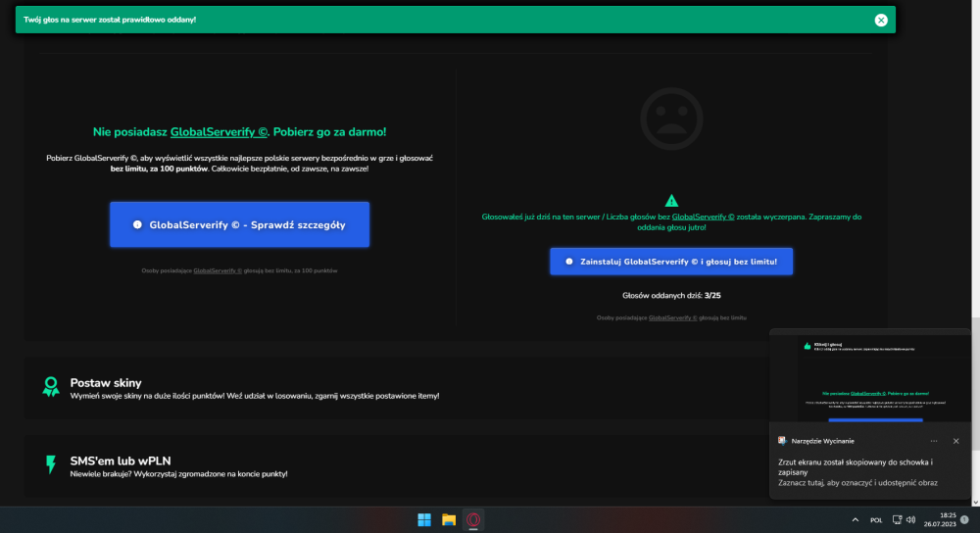Open network settings tray icon
Screen dimensions: 980x533
coord(897,520)
